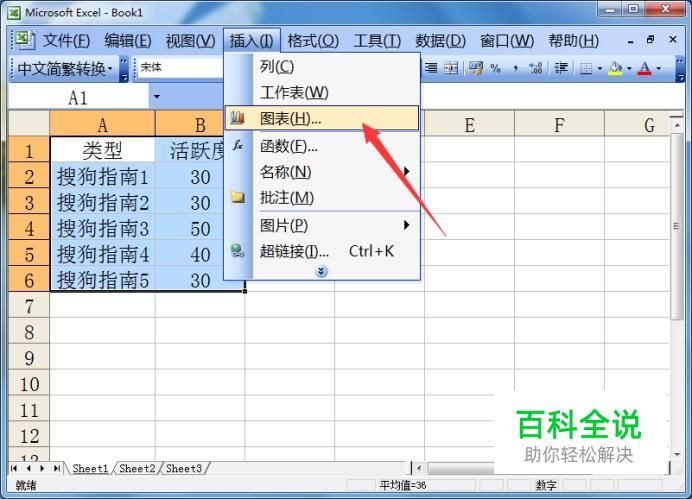Select 工作表(W) from the Insert menu

pos(322,93)
